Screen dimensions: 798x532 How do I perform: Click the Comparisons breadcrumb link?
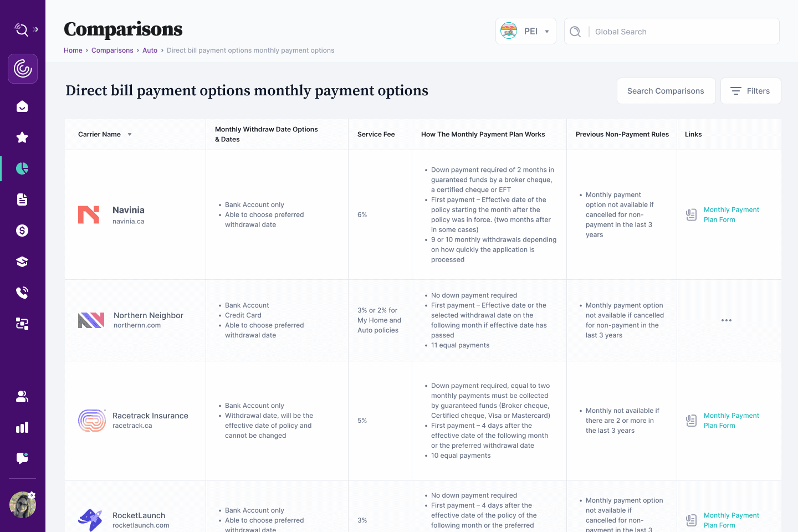112,50
